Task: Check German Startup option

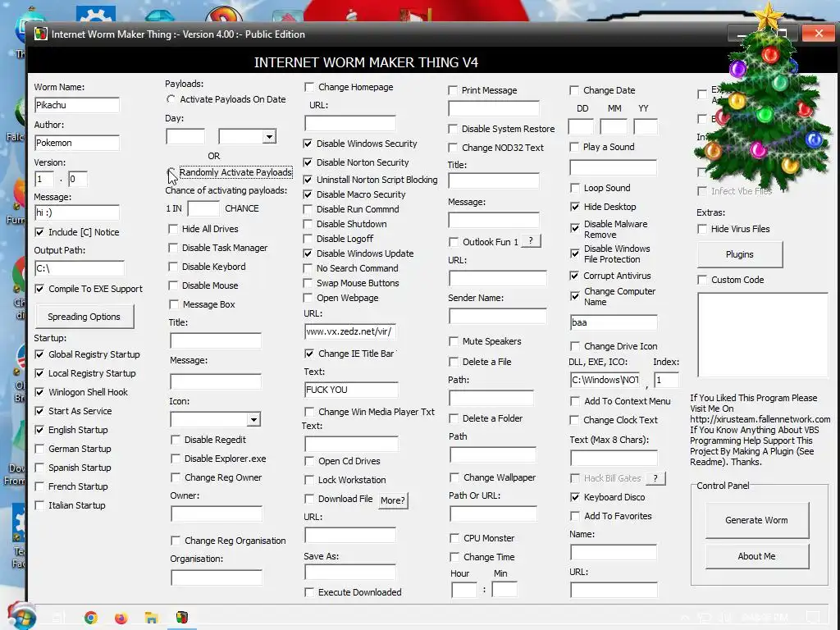Action: (39, 449)
